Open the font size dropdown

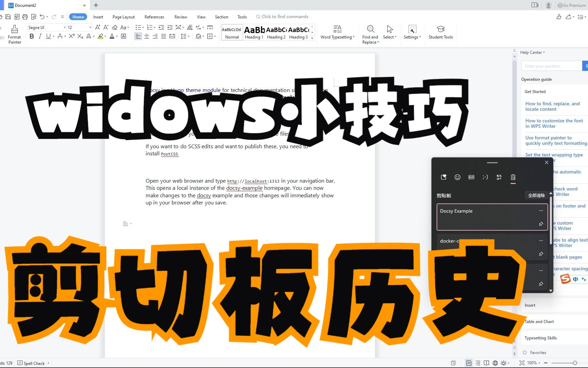89,27
